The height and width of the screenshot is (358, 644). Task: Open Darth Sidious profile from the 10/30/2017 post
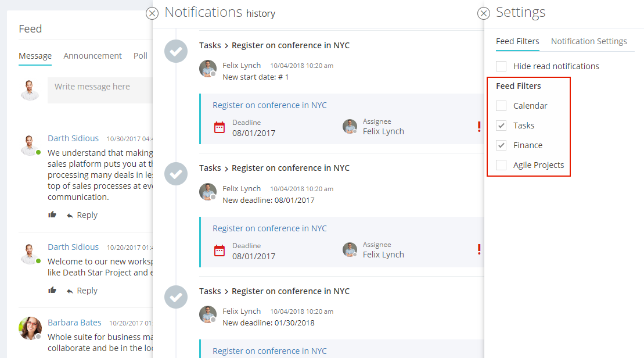(73, 138)
